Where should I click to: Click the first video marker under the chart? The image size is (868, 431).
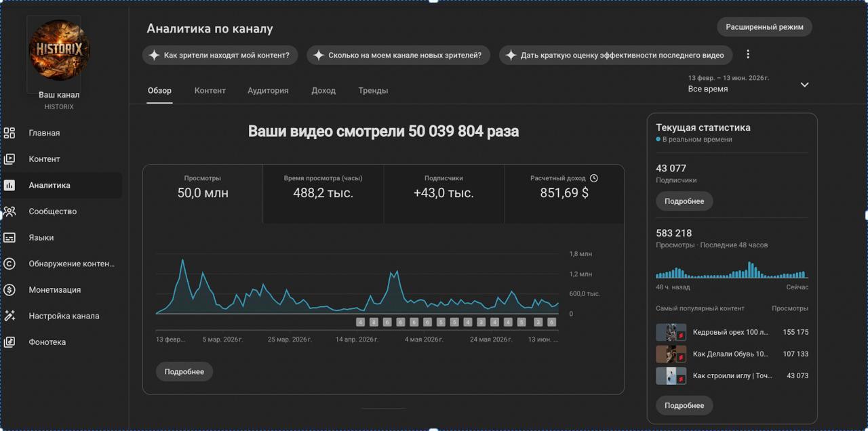coord(361,322)
